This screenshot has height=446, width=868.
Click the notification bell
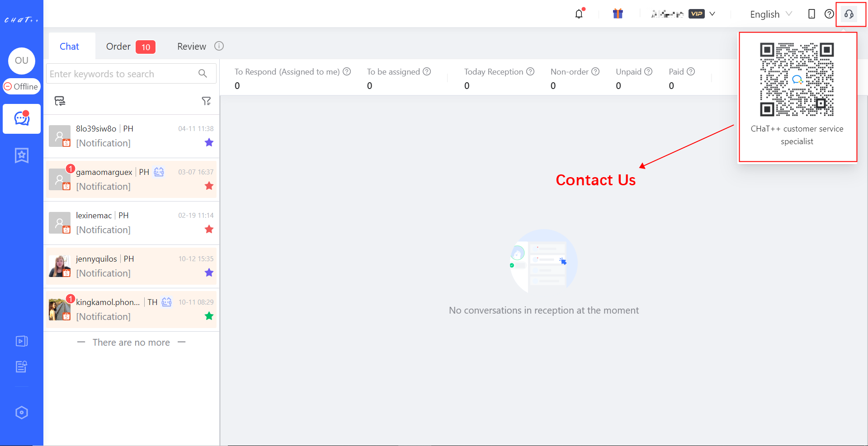[579, 14]
